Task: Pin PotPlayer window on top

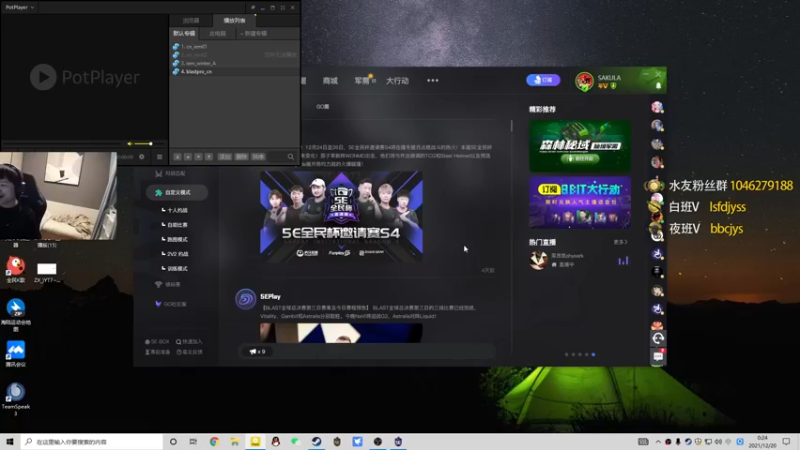Action: 253,8
